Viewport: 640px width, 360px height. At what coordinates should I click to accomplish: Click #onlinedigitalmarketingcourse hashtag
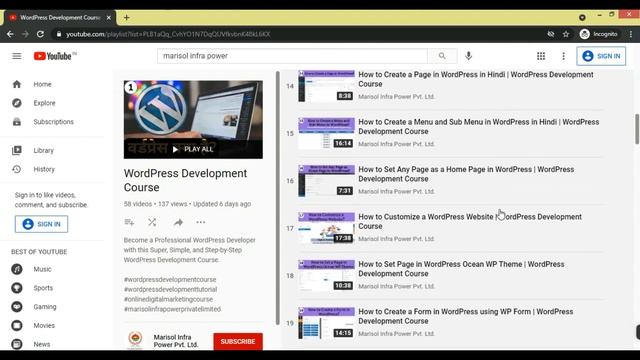click(x=168, y=299)
